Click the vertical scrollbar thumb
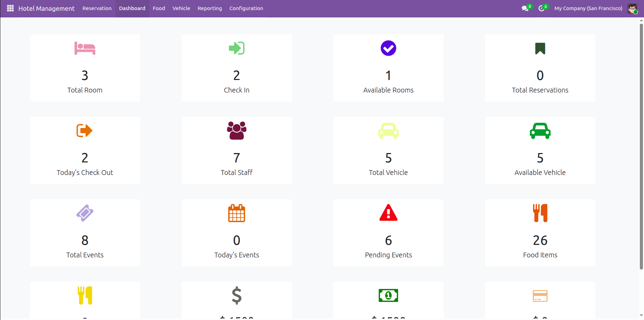This screenshot has height=320, width=644. [x=641, y=146]
